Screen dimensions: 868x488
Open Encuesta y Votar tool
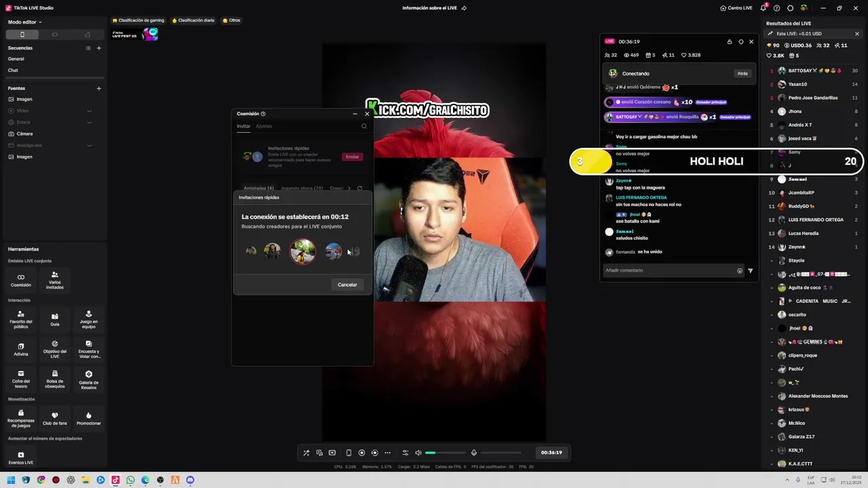point(88,350)
